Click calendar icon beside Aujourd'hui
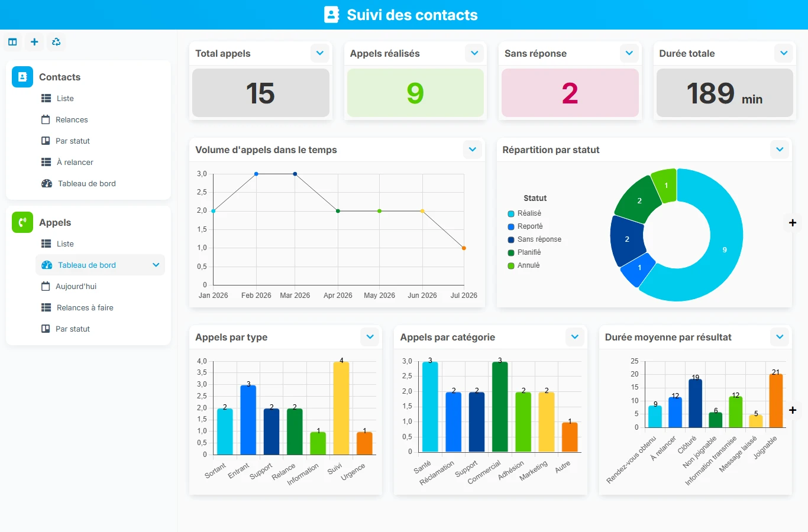Image resolution: width=808 pixels, height=532 pixels. (46, 286)
